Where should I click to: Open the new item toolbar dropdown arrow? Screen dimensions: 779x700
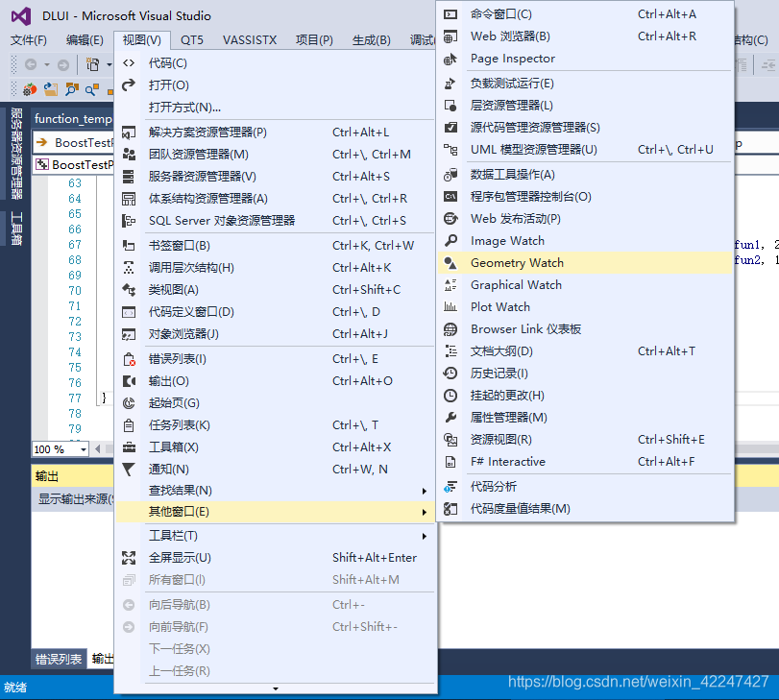[109, 64]
